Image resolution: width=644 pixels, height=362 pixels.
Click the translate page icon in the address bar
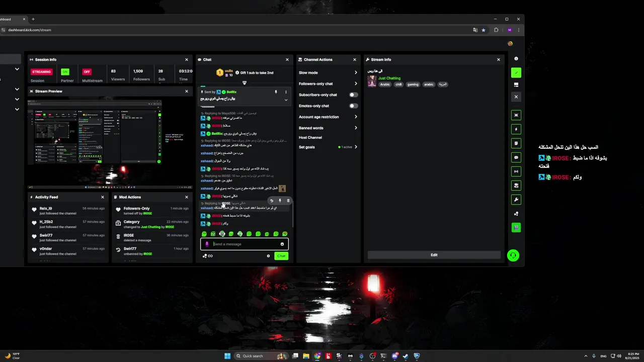click(475, 30)
